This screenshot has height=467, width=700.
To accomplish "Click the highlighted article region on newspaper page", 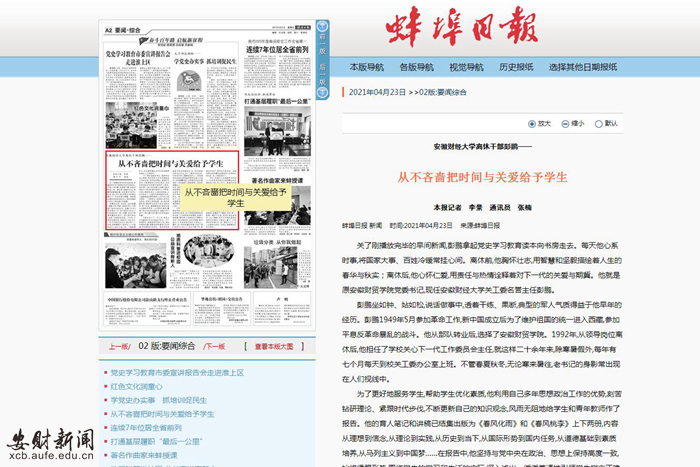I will [x=171, y=190].
